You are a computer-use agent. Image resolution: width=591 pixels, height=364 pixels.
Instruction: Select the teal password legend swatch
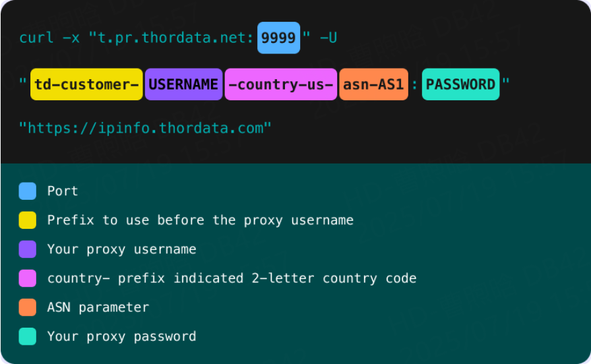(x=28, y=336)
